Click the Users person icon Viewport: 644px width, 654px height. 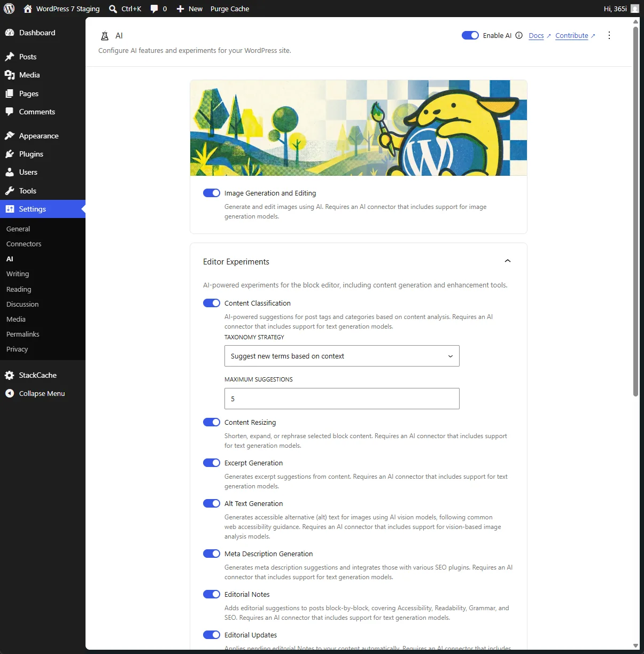tap(10, 172)
